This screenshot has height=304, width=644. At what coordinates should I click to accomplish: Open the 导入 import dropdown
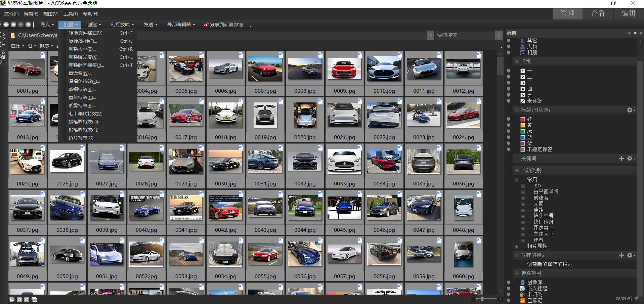pyautogui.click(x=47, y=25)
